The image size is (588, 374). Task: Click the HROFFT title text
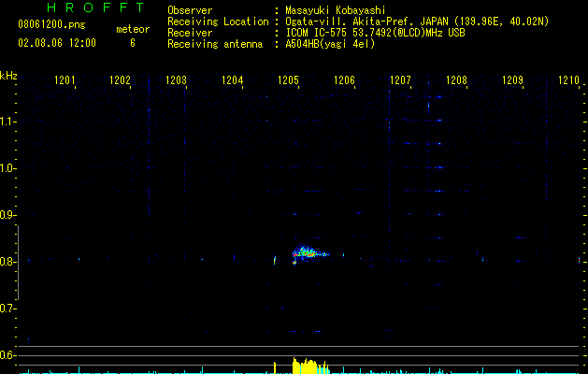(95, 7)
